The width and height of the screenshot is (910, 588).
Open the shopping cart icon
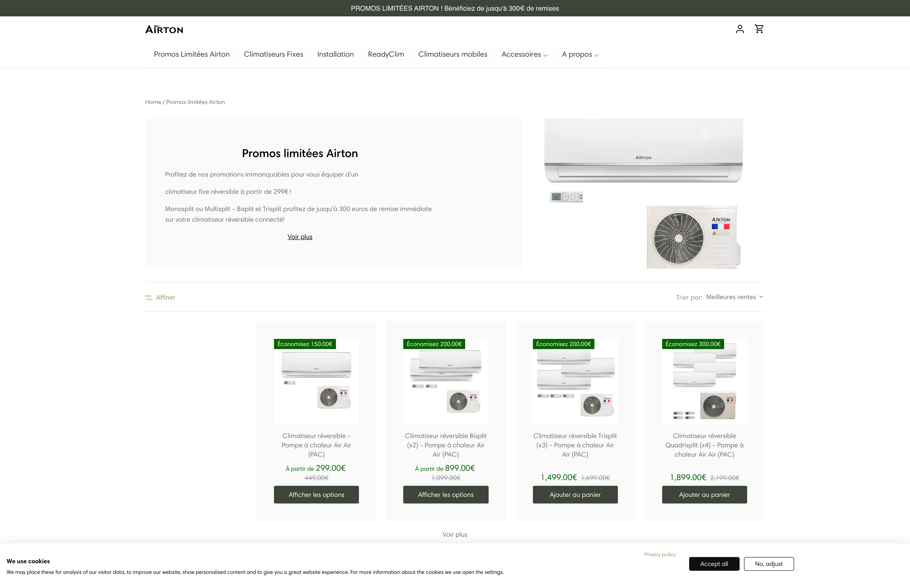click(x=759, y=29)
